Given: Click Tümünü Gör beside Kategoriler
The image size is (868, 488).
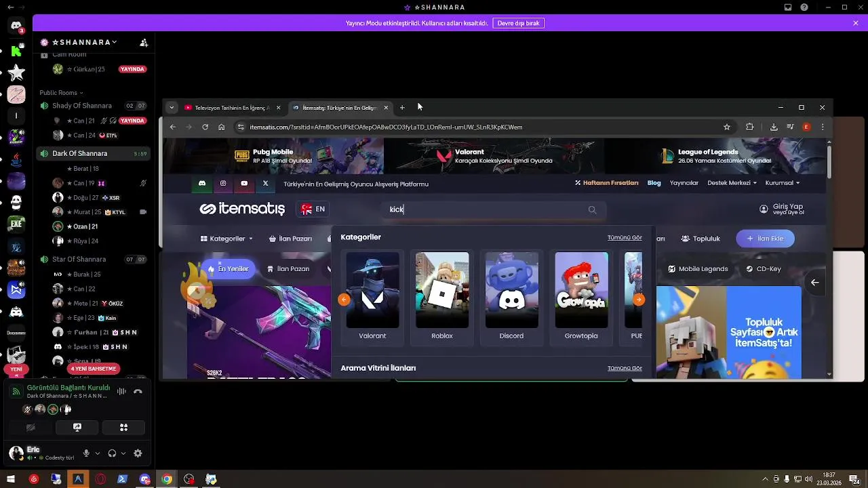Looking at the screenshot, I should [x=625, y=238].
